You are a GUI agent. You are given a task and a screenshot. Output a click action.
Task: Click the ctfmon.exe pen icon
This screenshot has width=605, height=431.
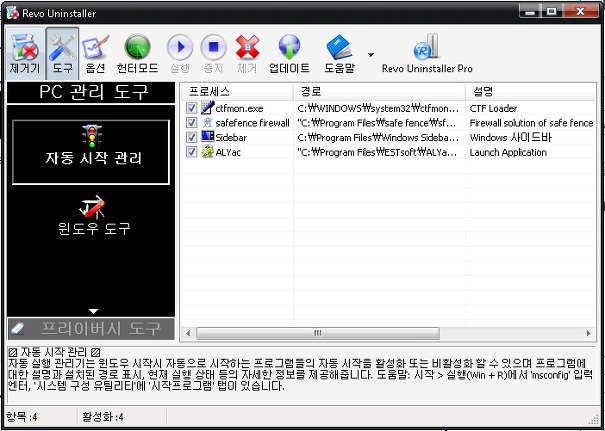click(208, 108)
